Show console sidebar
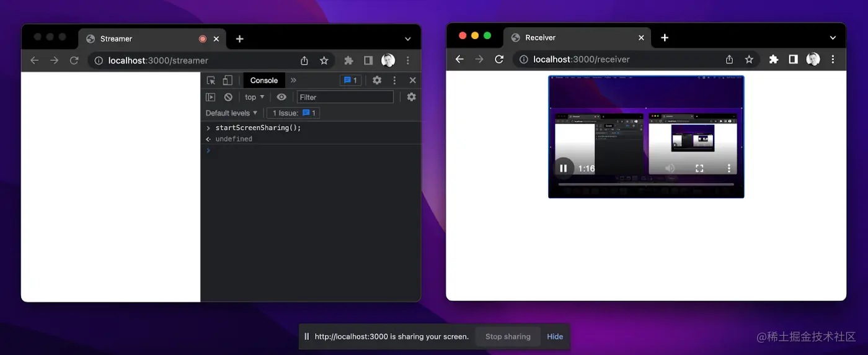 pos(211,97)
